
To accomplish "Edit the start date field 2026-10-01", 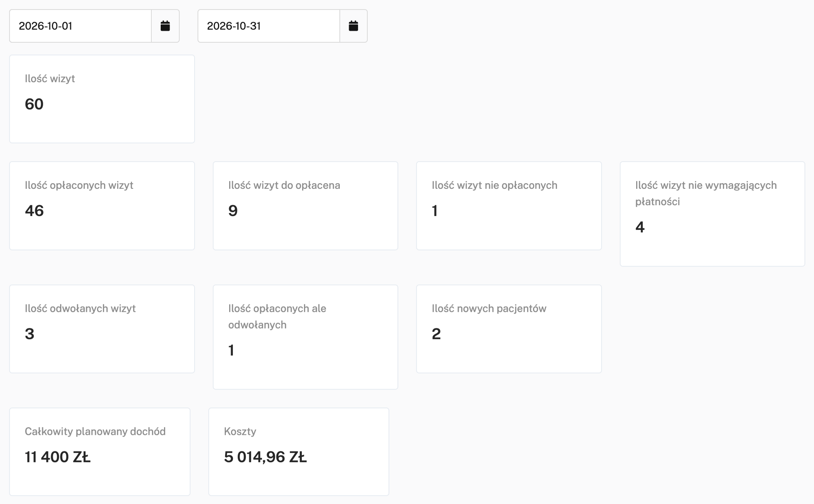I will (x=80, y=26).
